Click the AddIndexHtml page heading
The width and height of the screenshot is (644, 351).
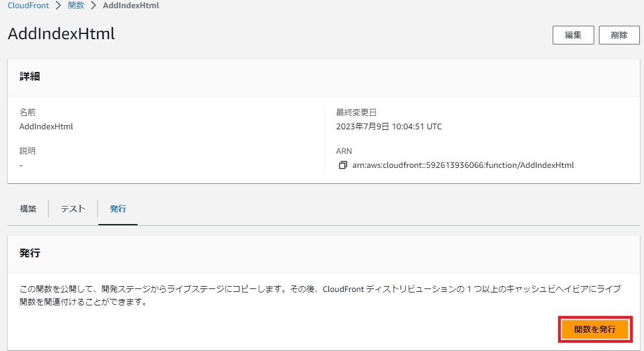pos(61,34)
